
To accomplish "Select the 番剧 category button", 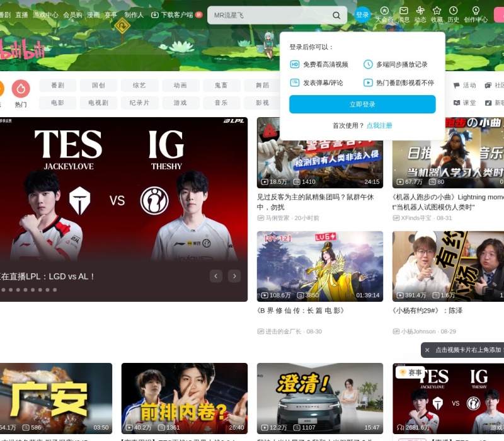I will pos(57,85).
